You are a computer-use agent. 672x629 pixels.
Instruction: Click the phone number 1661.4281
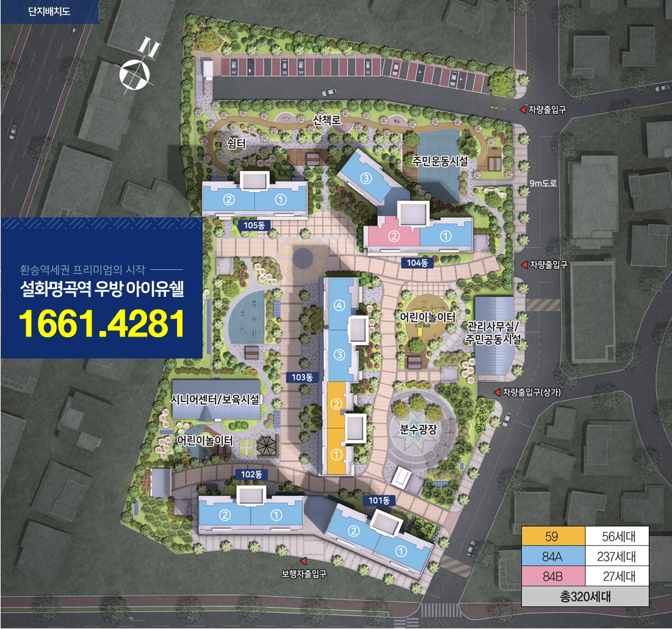coord(101,324)
